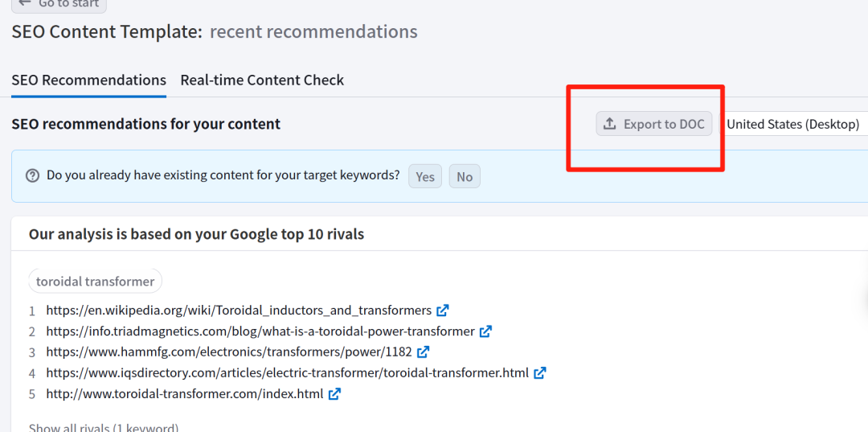Click the upload icon on Export to DOC
Screen dimensions: 868x432
610,124
